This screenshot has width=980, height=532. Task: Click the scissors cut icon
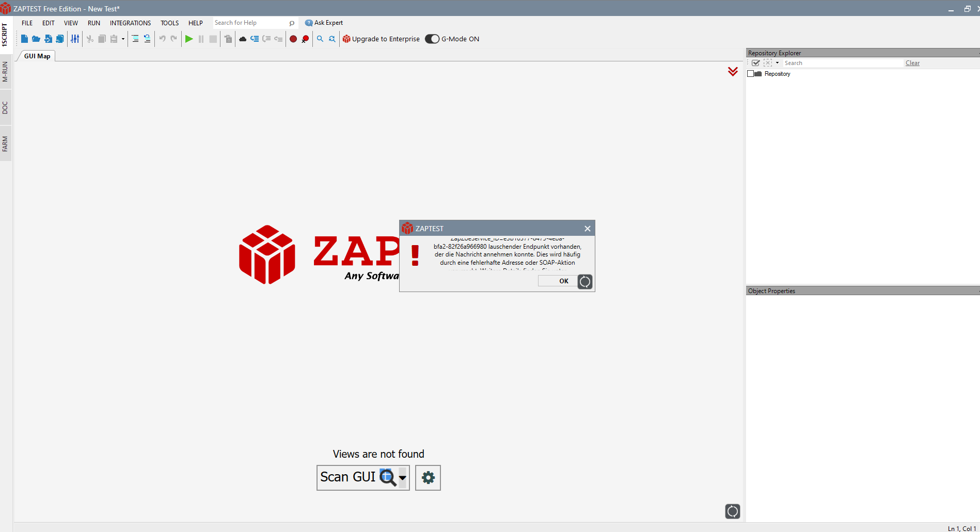(x=90, y=39)
